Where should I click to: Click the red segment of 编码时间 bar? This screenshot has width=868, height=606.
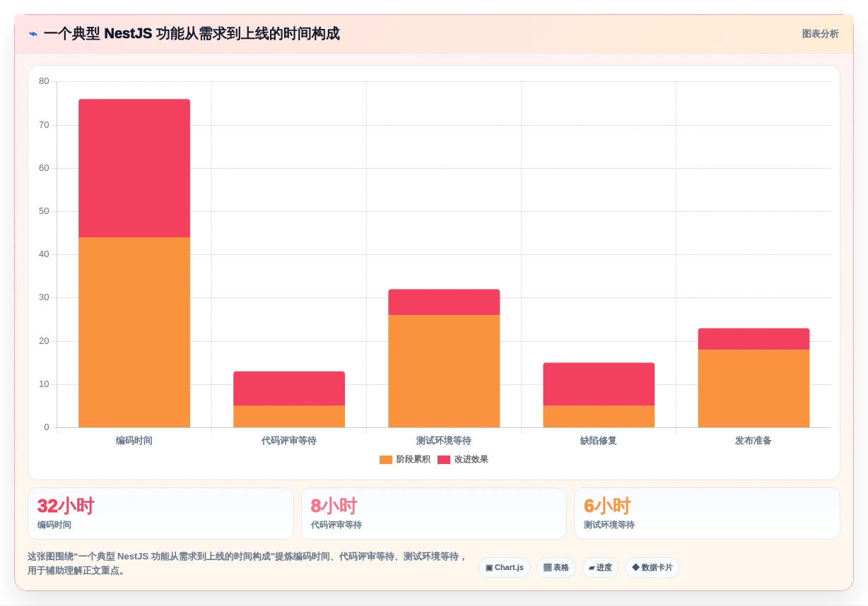[x=134, y=168]
